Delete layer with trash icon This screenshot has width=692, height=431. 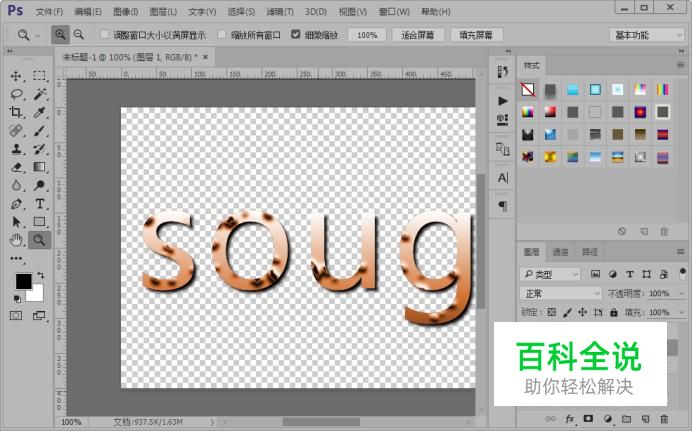(x=664, y=419)
